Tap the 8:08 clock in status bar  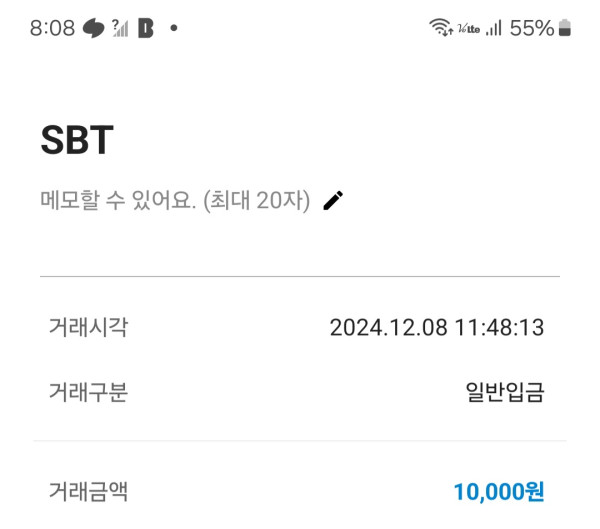52,28
